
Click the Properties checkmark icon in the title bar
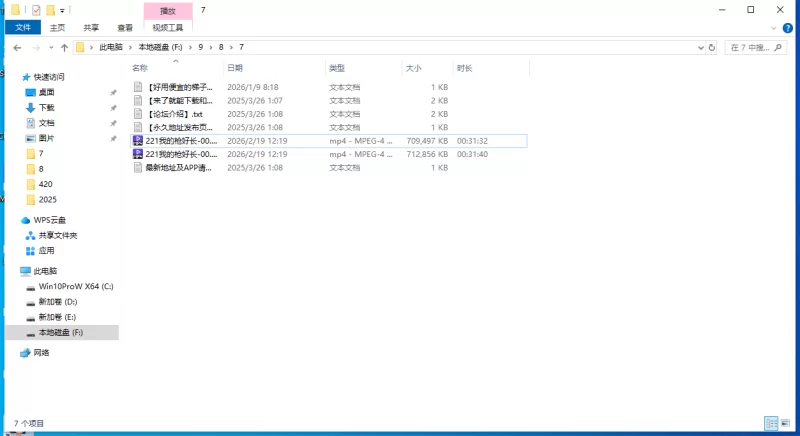click(36, 10)
